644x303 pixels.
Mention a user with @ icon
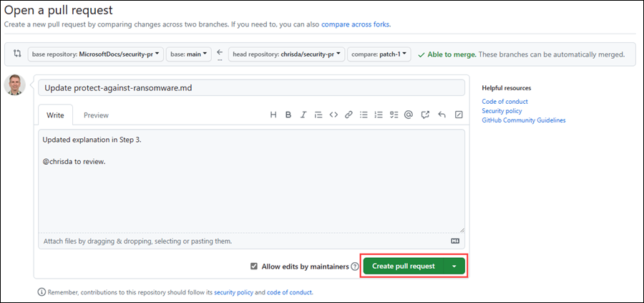click(409, 115)
